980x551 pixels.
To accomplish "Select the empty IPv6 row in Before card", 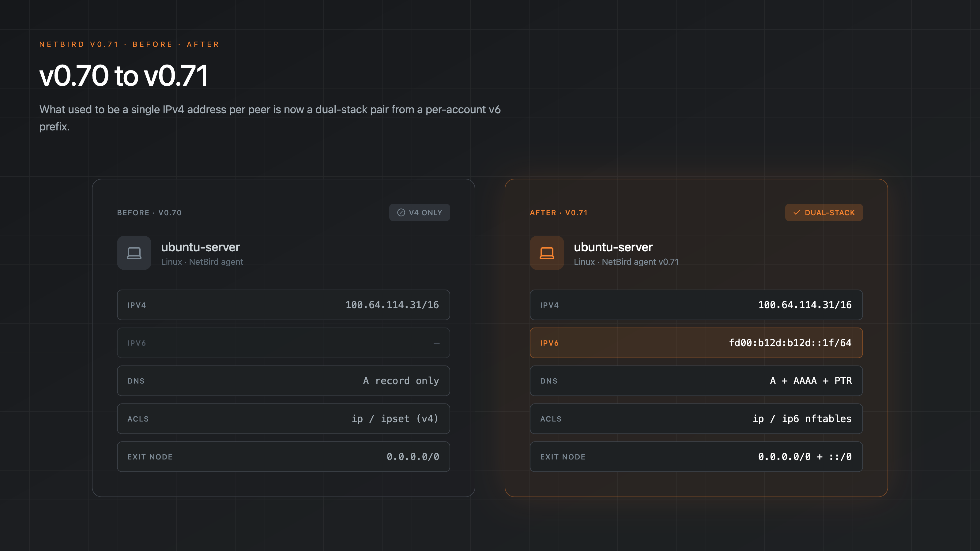I will (283, 343).
